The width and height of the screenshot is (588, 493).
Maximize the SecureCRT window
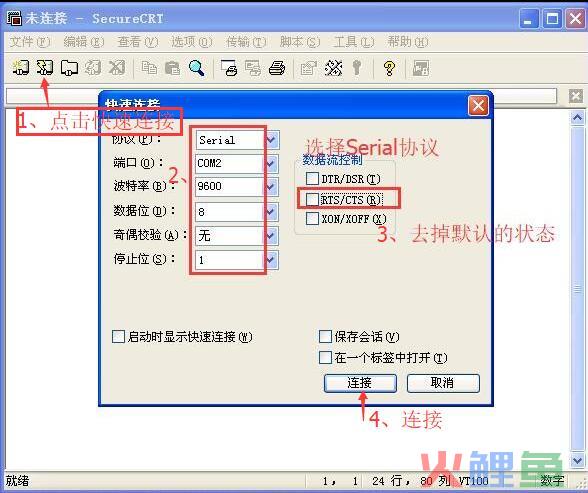[552, 18]
